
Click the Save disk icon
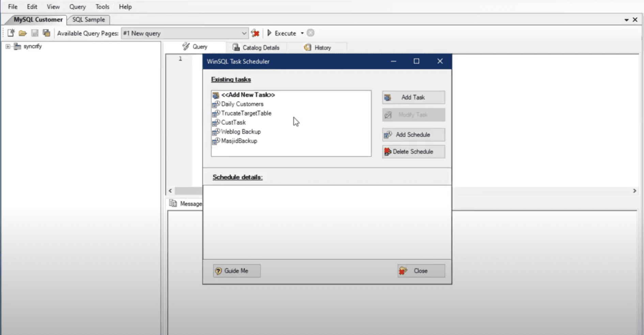35,33
